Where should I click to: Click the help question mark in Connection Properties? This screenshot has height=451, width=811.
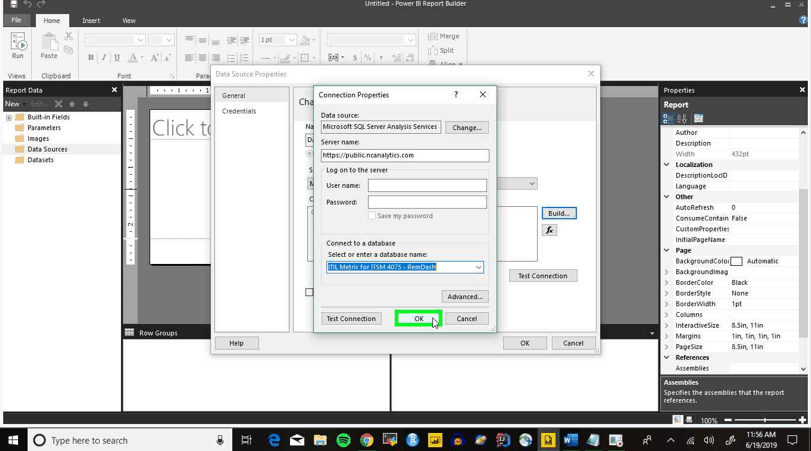(x=456, y=95)
